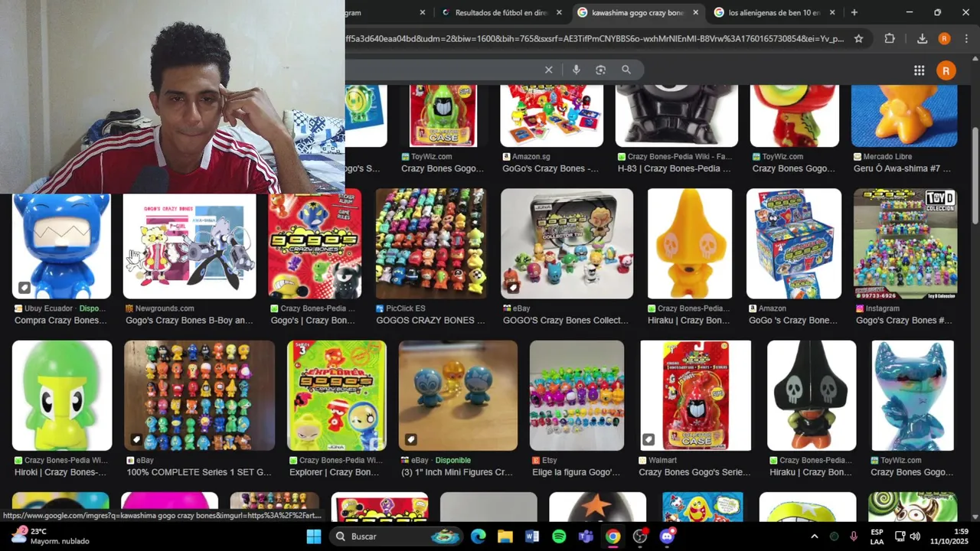Open the volume control in the tray
The height and width of the screenshot is (551, 980).
tap(915, 536)
